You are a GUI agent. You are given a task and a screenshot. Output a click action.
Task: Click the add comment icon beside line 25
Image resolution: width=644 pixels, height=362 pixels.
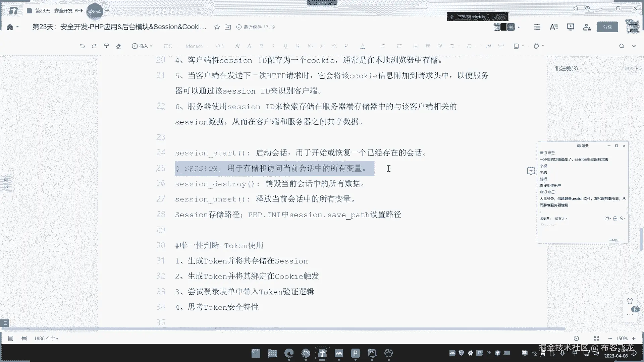coord(531,171)
